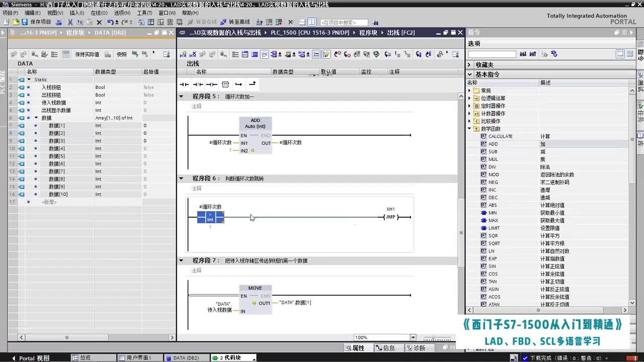The width and height of the screenshot is (644, 362).
Task: Open the 项目(P) menu
Action: tap(10, 13)
